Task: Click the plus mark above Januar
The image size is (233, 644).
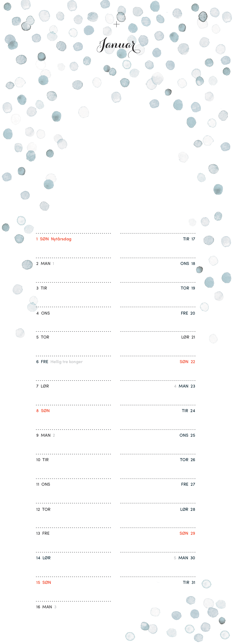Action: coord(116,25)
